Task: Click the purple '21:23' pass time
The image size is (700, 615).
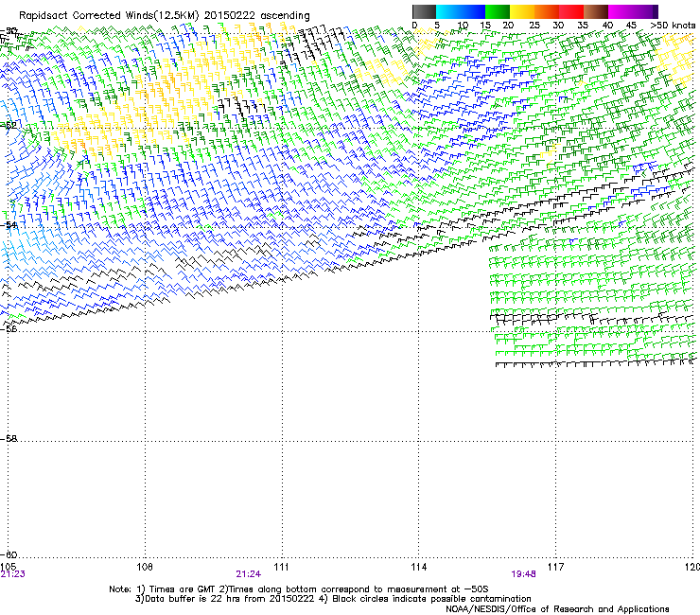Action: pos(13,574)
